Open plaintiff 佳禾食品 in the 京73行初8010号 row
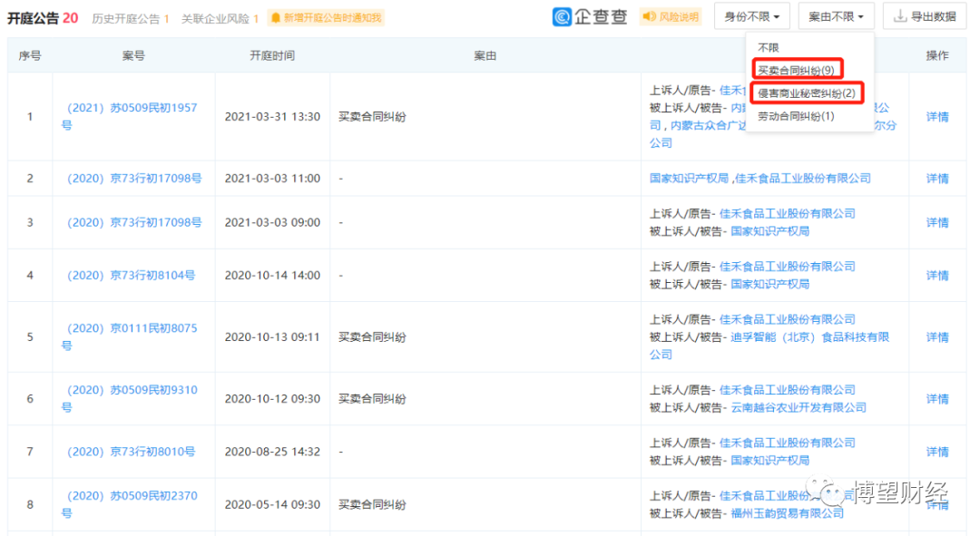The width and height of the screenshot is (980, 536). coord(788,443)
